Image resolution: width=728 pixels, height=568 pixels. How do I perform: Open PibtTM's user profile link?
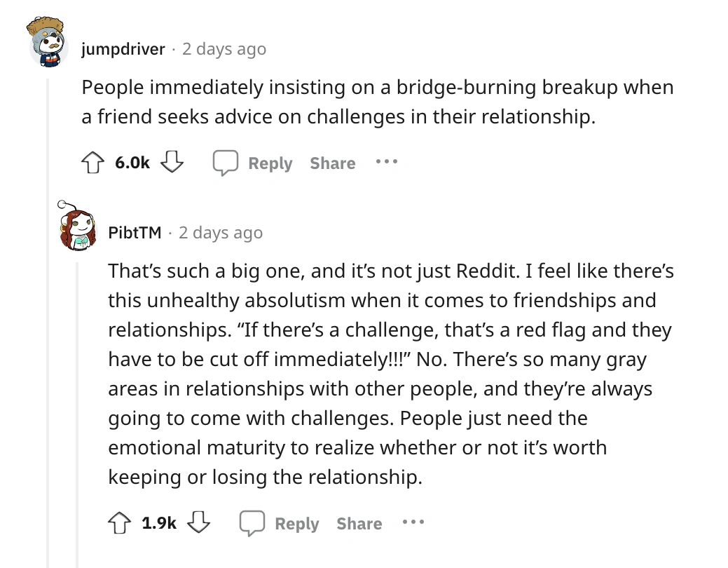click(135, 233)
